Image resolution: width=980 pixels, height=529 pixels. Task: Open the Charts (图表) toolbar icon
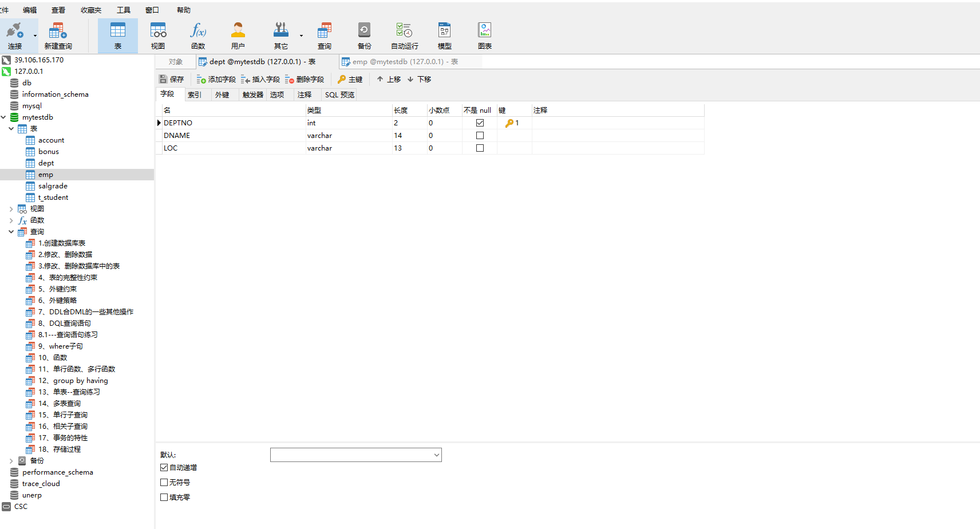click(484, 35)
